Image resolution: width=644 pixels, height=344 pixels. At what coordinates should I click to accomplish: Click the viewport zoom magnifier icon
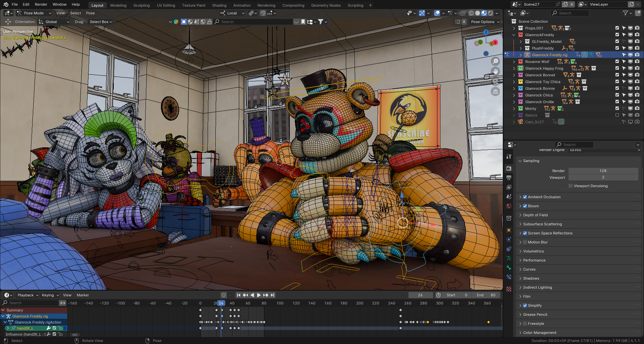[495, 61]
